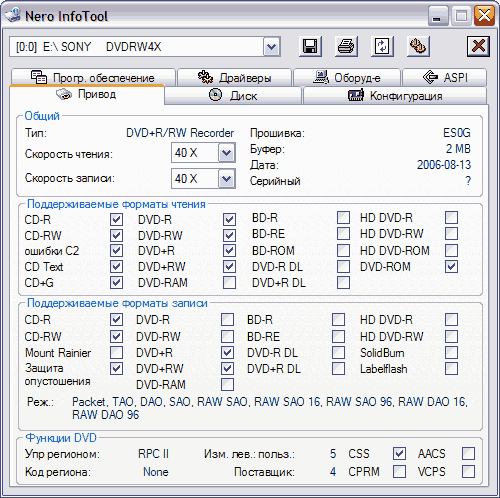Click the red X exit toolbar button
The height and width of the screenshot is (498, 500).
(x=478, y=46)
